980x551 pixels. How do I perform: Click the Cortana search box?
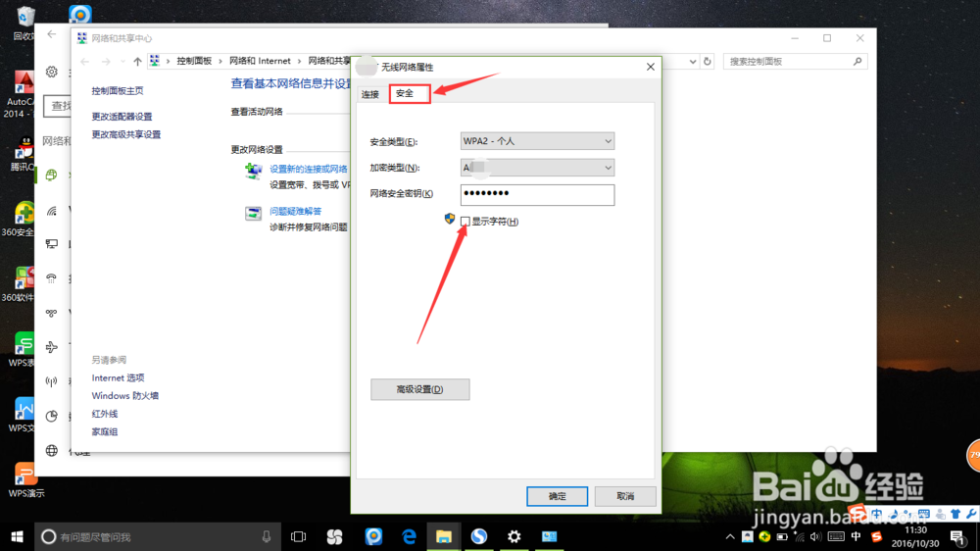pyautogui.click(x=158, y=536)
